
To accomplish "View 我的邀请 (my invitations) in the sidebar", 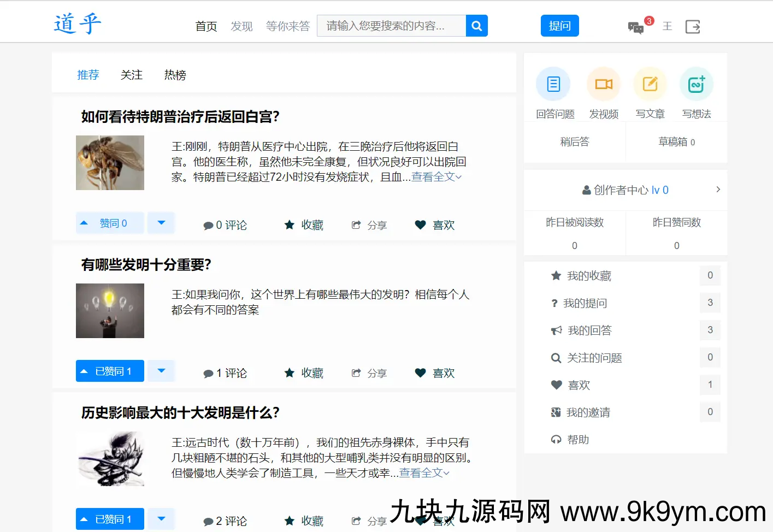I will [x=587, y=412].
